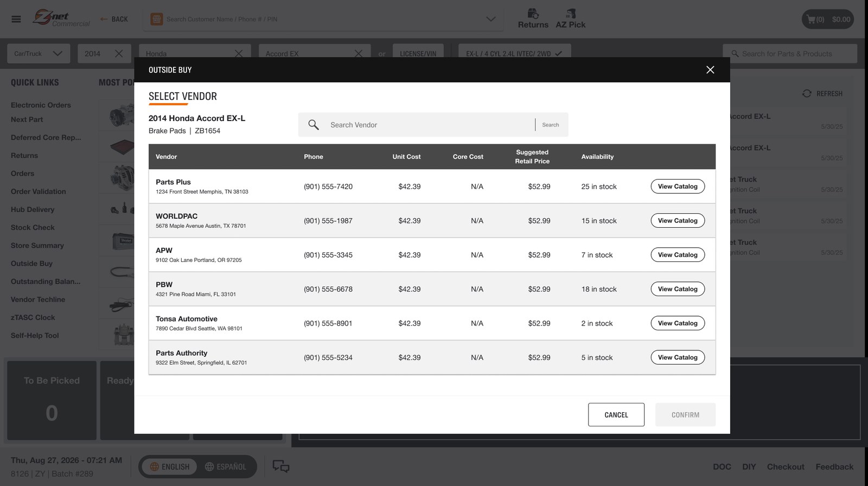Viewport: 868px width, 486px height.
Task: Expand the customer search dropdown chevron
Action: point(491,19)
